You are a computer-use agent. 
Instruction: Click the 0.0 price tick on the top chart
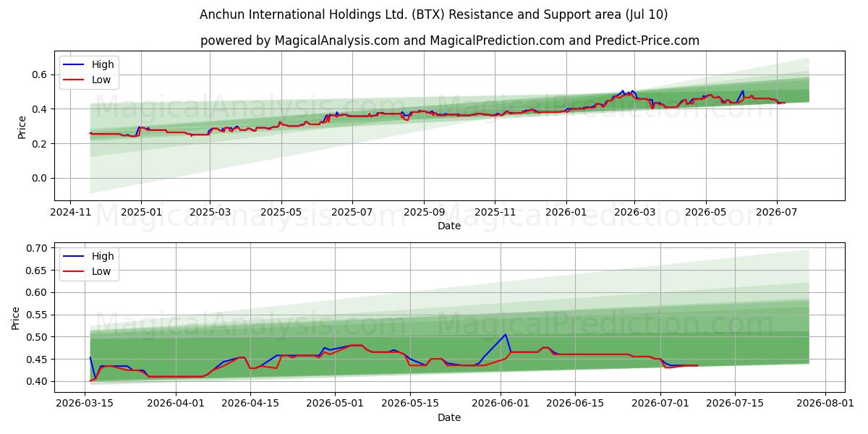[x=41, y=179]
